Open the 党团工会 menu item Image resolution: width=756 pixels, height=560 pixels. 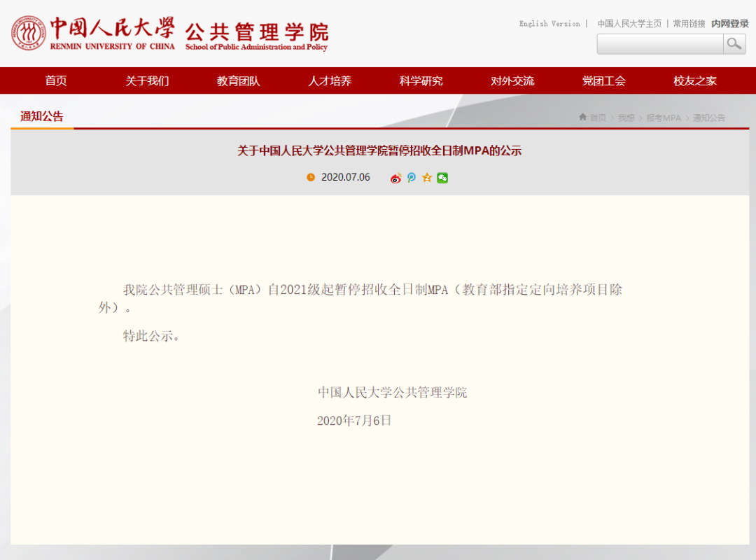click(x=603, y=80)
